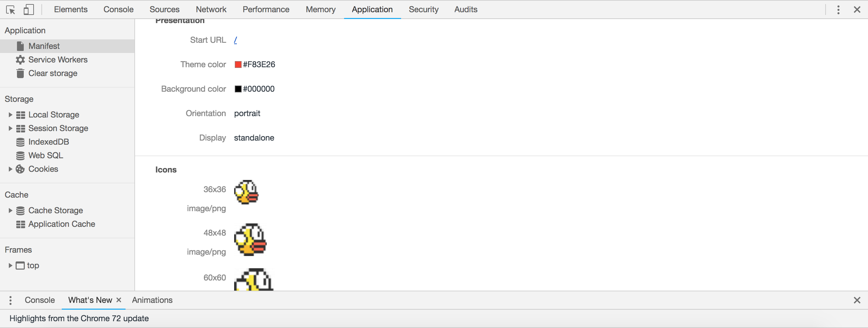Image resolution: width=868 pixels, height=328 pixels.
Task: Select Manifest in the Application sidebar
Action: [x=44, y=46]
